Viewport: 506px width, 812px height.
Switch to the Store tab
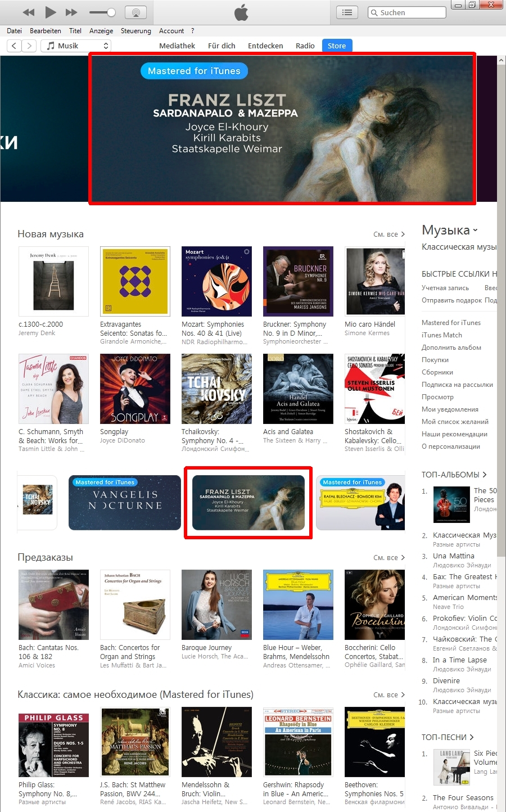point(337,46)
